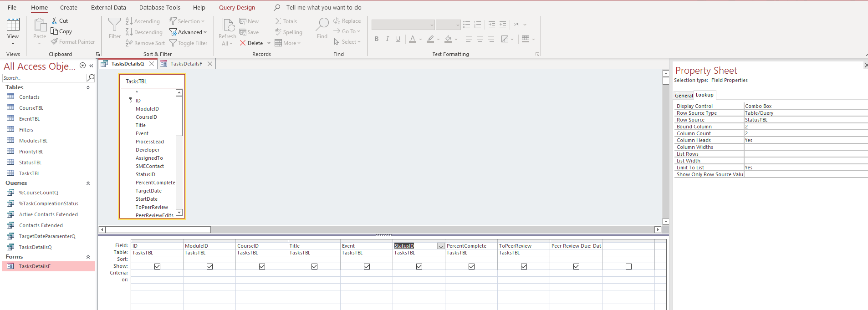868x310 pixels.
Task: Click Replace in Find group
Action: 347,21
